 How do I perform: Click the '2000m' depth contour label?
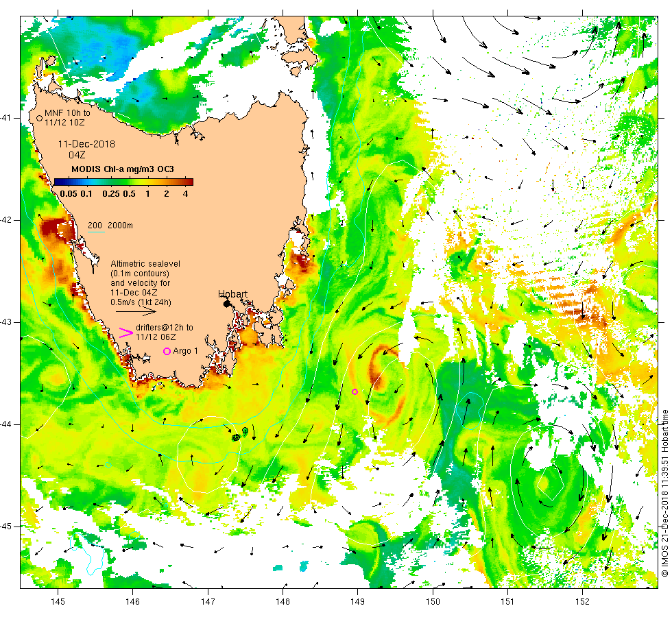click(120, 226)
